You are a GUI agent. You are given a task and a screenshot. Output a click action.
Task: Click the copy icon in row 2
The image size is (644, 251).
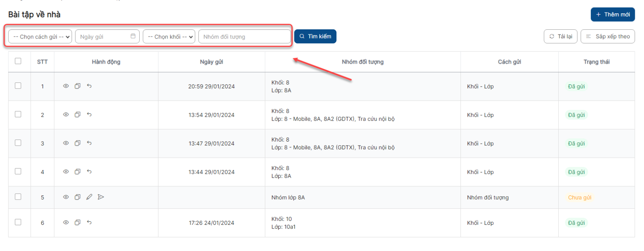pos(78,115)
